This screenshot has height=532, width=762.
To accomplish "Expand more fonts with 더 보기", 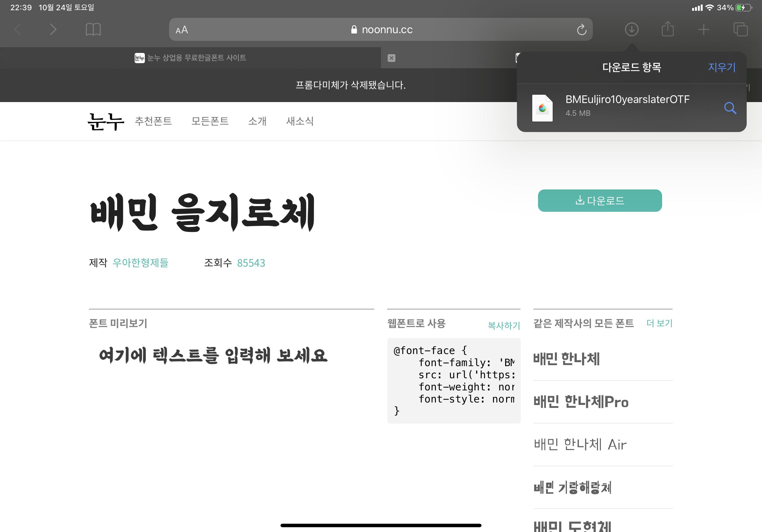I will [x=659, y=323].
